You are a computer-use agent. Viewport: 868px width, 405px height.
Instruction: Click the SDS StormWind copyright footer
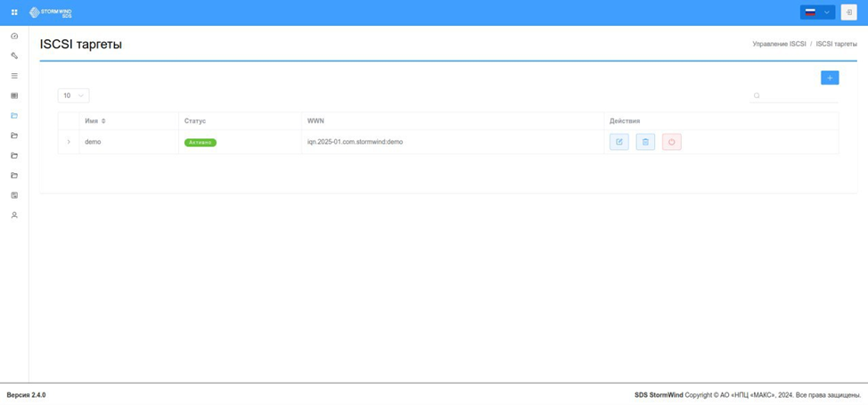(748, 395)
